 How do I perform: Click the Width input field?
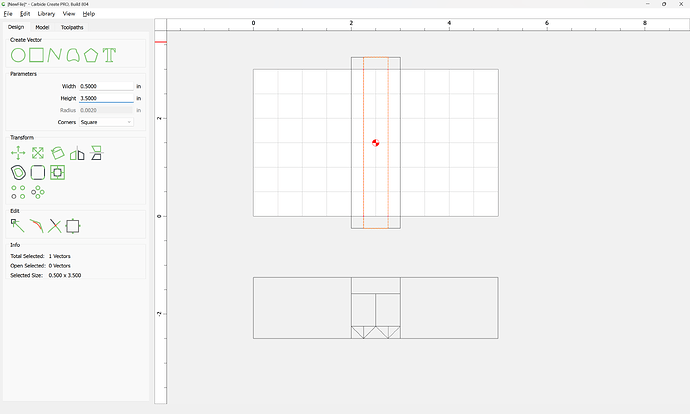click(x=106, y=87)
